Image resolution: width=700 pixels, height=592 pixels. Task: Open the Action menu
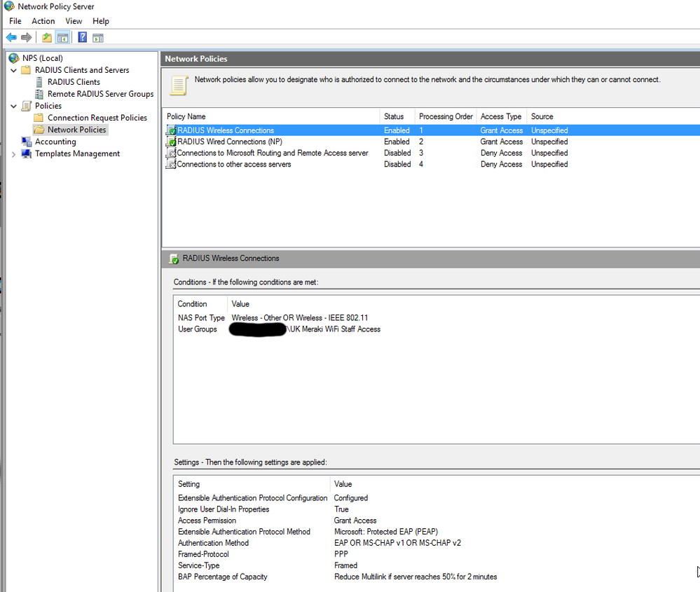(43, 21)
